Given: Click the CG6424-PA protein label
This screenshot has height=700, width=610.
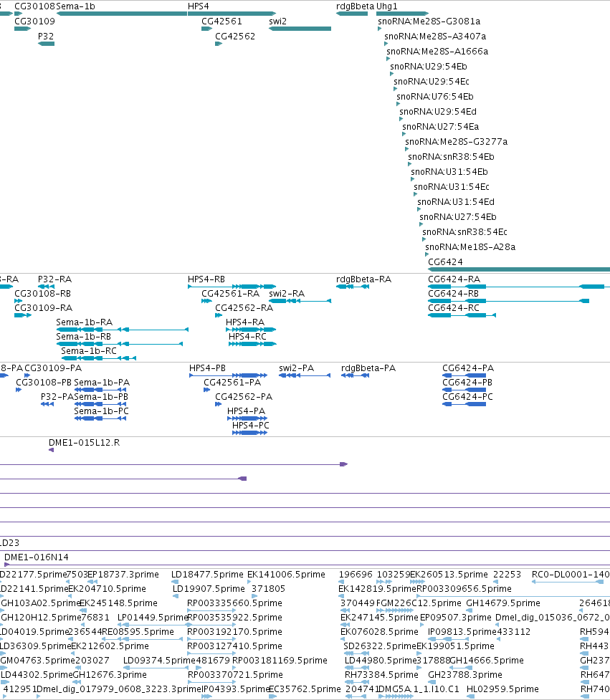Looking at the screenshot, I should point(468,368).
